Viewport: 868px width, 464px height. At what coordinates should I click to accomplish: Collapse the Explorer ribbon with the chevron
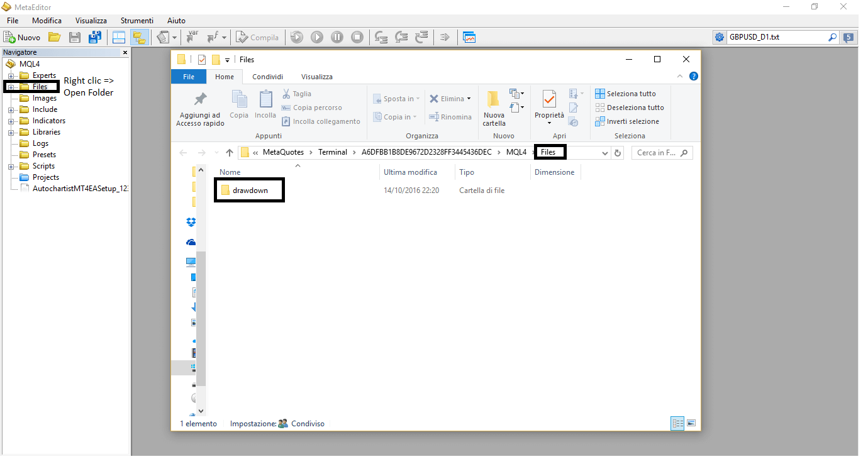coord(681,77)
